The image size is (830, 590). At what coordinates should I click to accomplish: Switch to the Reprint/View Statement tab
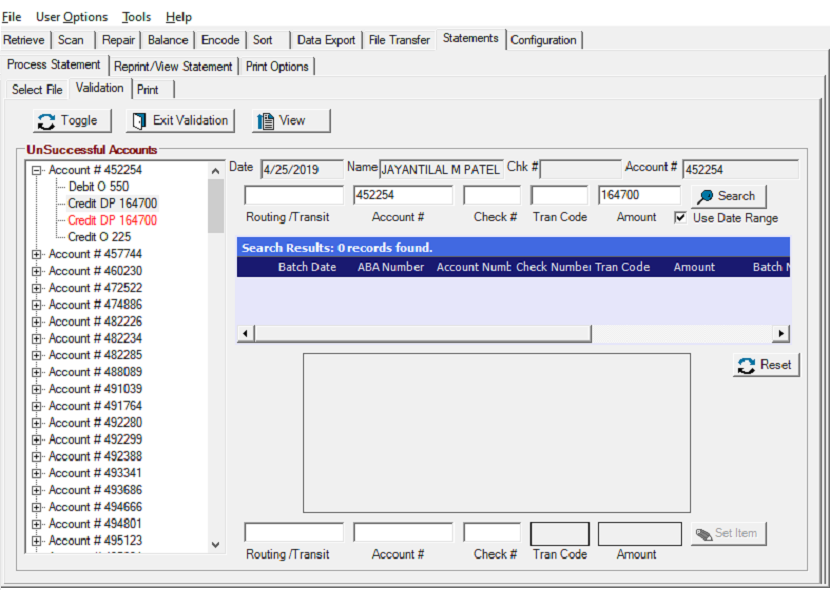coord(173,67)
